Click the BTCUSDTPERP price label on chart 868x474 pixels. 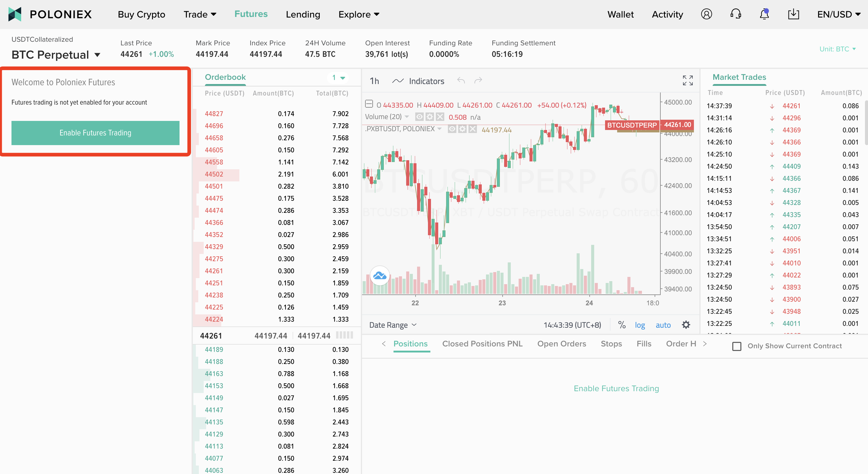coord(632,125)
